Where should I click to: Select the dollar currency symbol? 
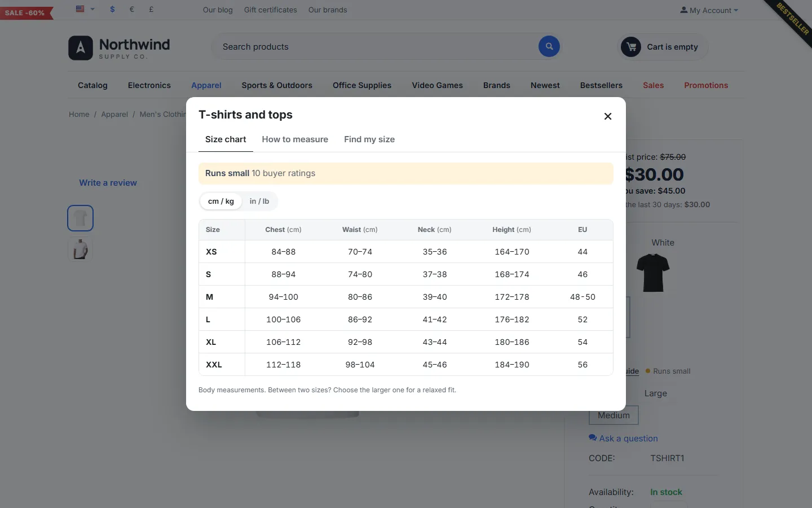(113, 9)
